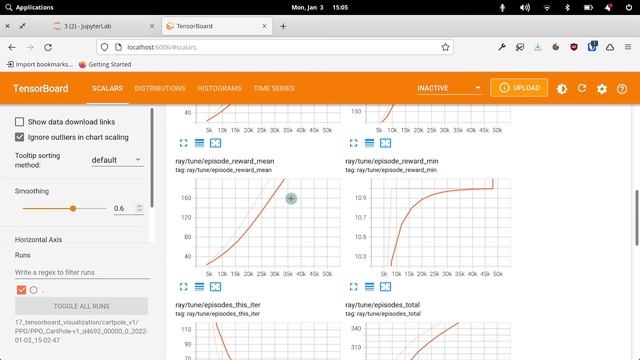This screenshot has width=640, height=360.
Task: Click the red shield extension icon
Action: point(574,47)
